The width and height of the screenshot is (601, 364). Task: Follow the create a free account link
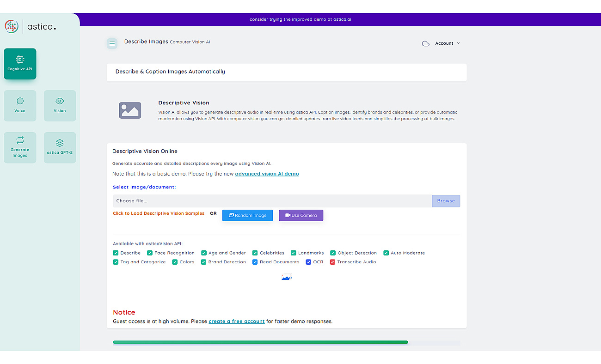click(237, 321)
